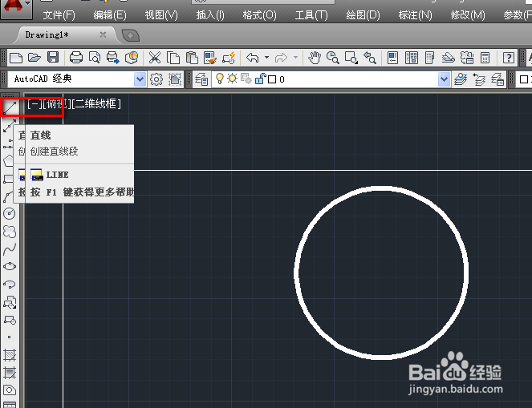Click Zoom Previous icon
This screenshot has height=408, width=532.
(370, 58)
